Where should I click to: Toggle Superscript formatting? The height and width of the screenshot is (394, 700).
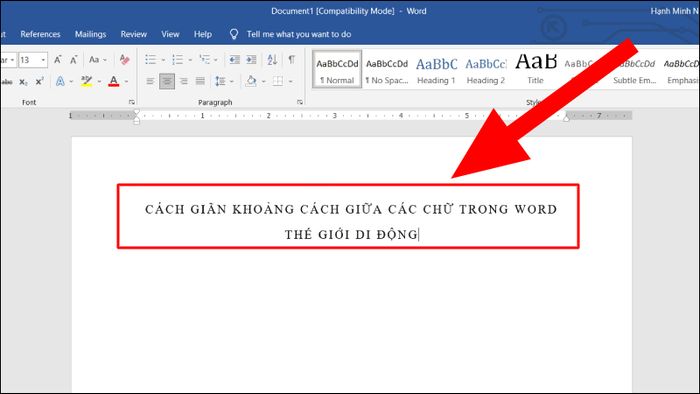[39, 82]
